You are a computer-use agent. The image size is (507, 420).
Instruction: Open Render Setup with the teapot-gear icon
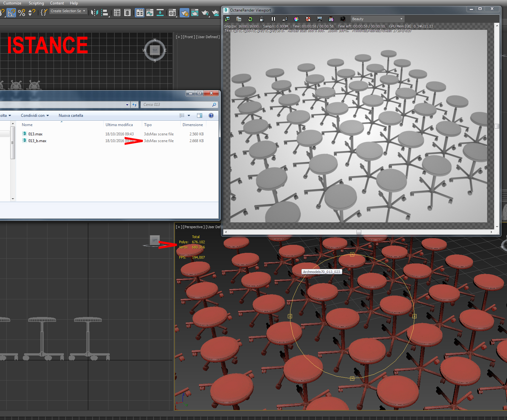[x=184, y=13]
